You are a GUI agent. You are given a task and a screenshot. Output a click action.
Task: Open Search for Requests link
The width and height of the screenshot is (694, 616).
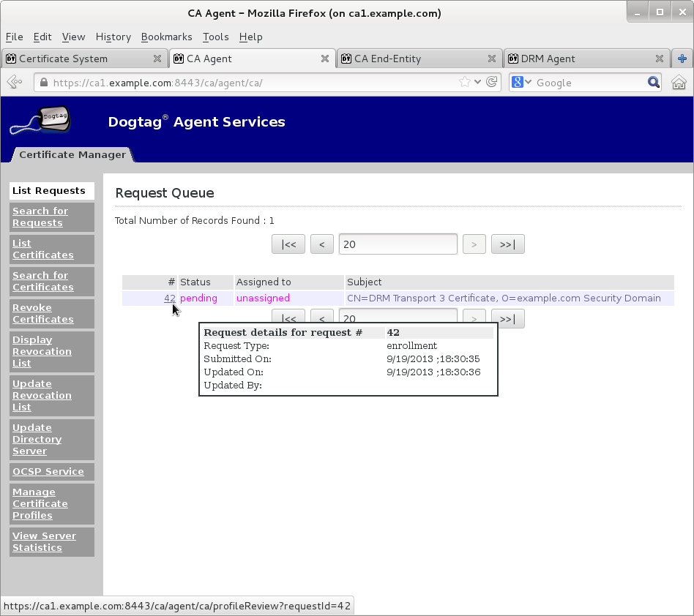tap(40, 217)
